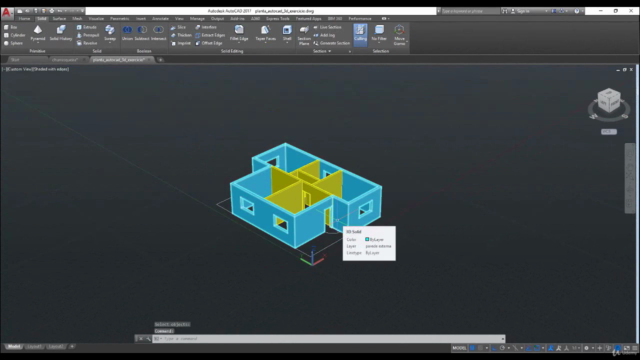Toggle Live Section on
The height and width of the screenshot is (360, 640).
[x=327, y=27]
